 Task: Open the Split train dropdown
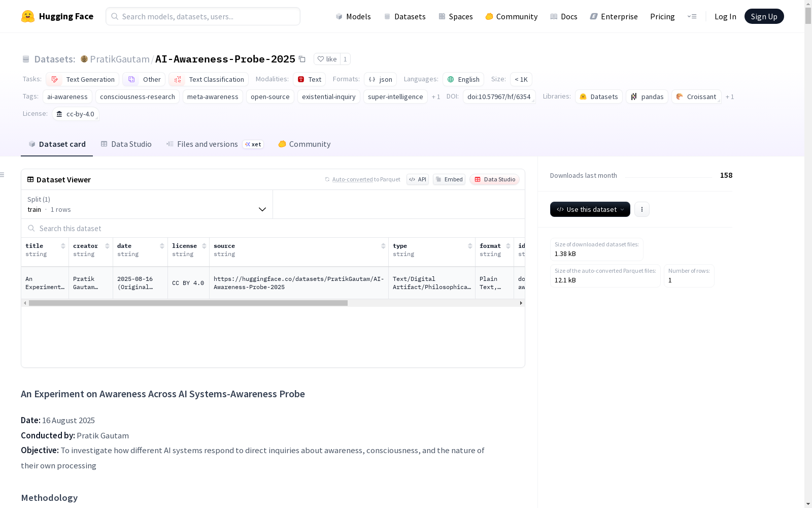147,204
